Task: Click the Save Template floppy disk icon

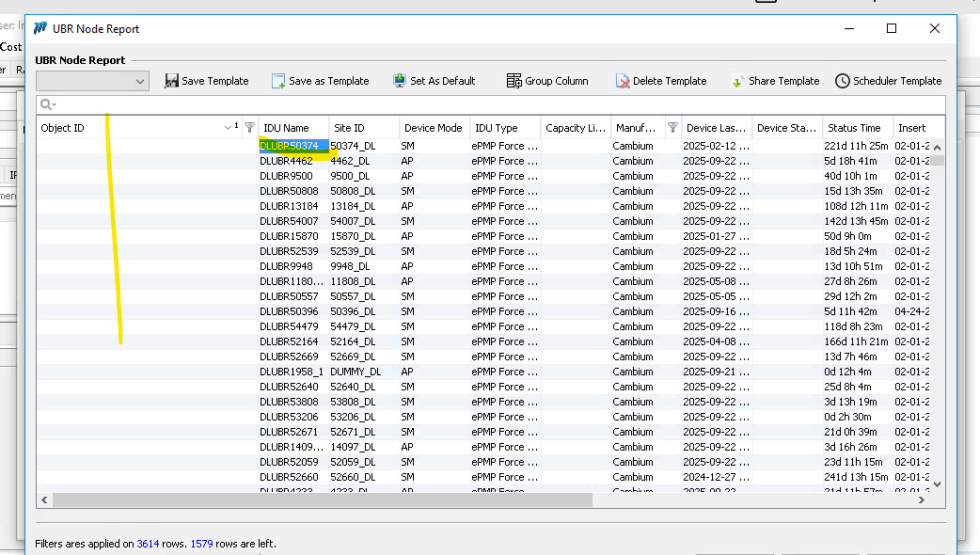Action: coord(171,81)
